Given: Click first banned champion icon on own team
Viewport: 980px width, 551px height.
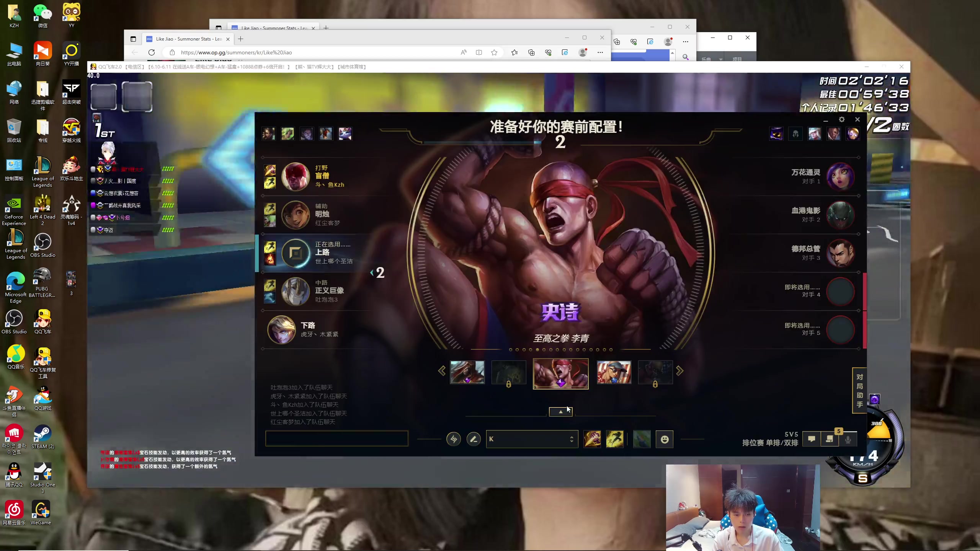Looking at the screenshot, I should click(269, 134).
